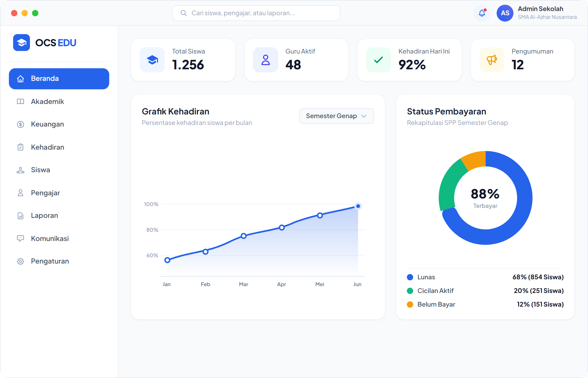The width and height of the screenshot is (588, 378).
Task: Open the Pengaturan menu item
Action: tap(59, 261)
